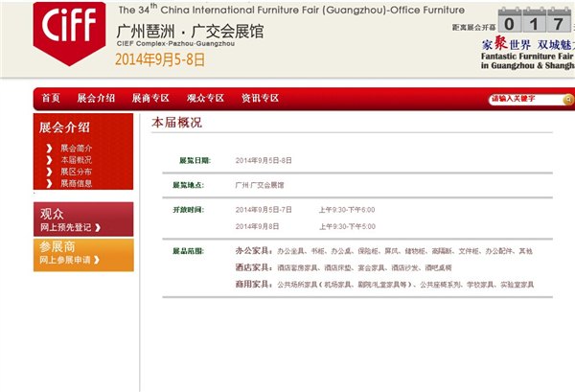
Task: Click the arrow after 网上预先登记
Action: [x=98, y=228]
